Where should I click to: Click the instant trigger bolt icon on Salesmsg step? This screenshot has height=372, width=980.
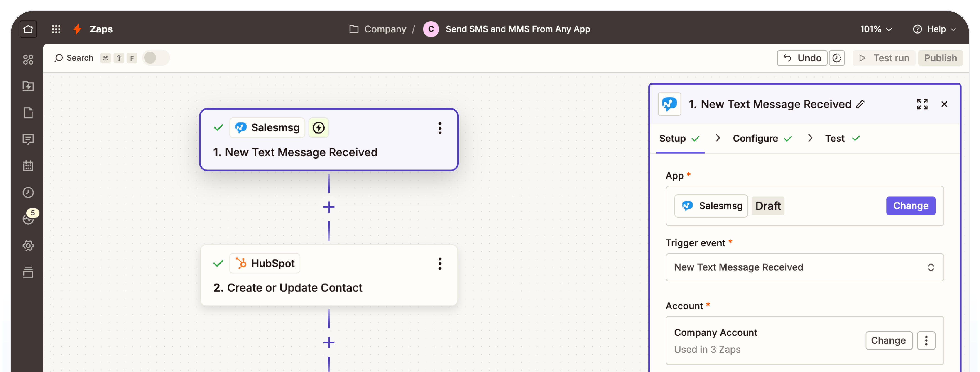tap(318, 128)
